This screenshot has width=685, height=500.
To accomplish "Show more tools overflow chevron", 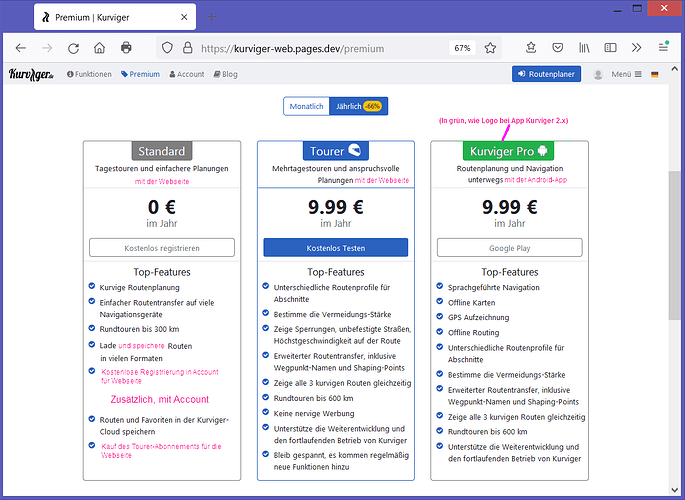I will [x=637, y=48].
